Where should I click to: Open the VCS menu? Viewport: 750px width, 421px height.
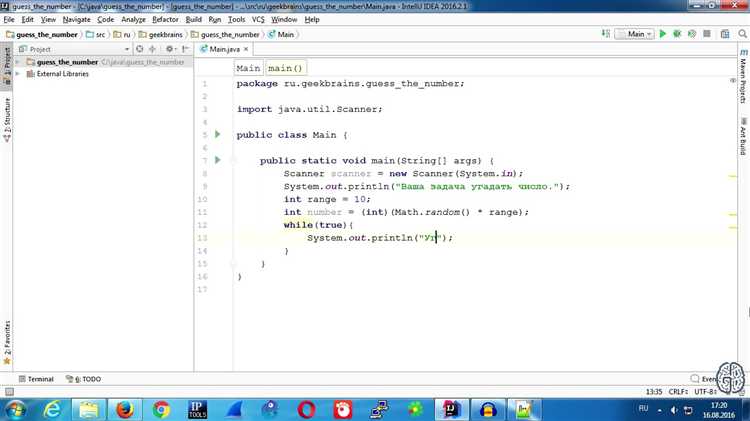click(258, 20)
